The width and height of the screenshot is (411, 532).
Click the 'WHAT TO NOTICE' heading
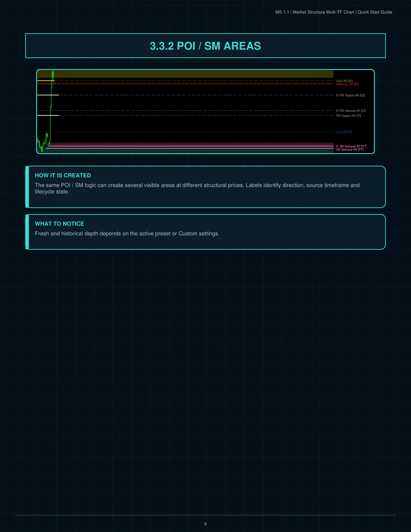click(59, 224)
